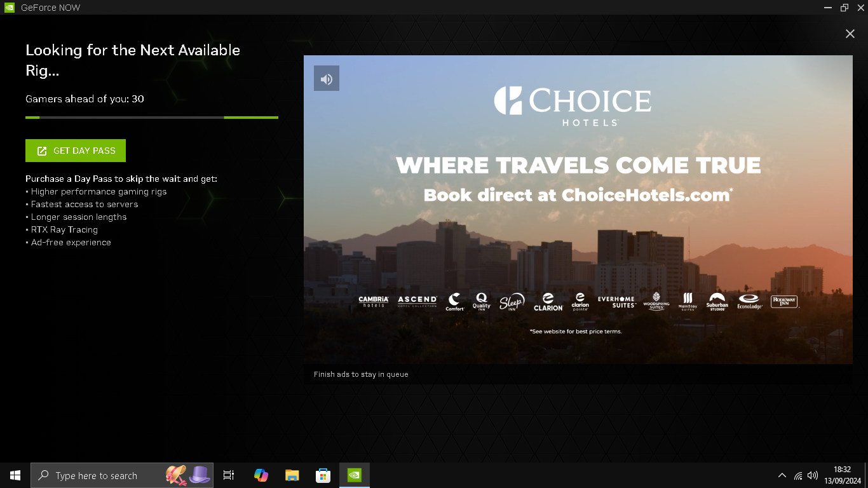
Task: Click the Comfort logo in the ad
Action: 455,302
